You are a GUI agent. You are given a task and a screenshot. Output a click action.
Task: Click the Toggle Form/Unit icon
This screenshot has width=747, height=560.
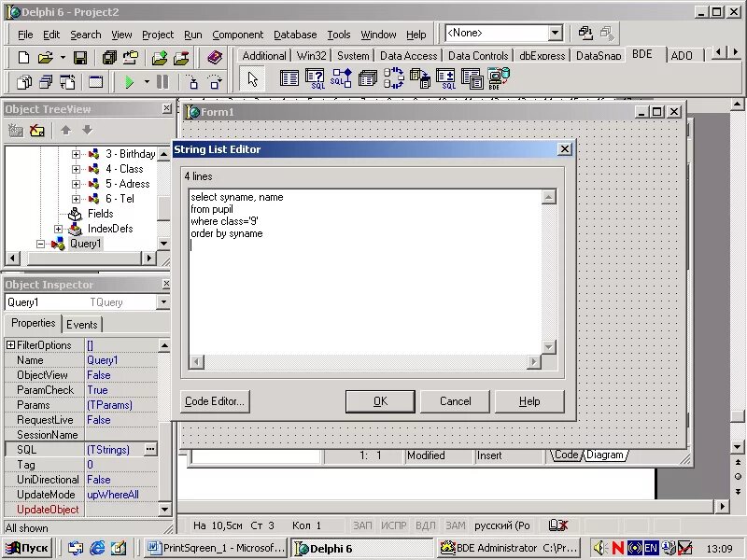[x=67, y=82]
